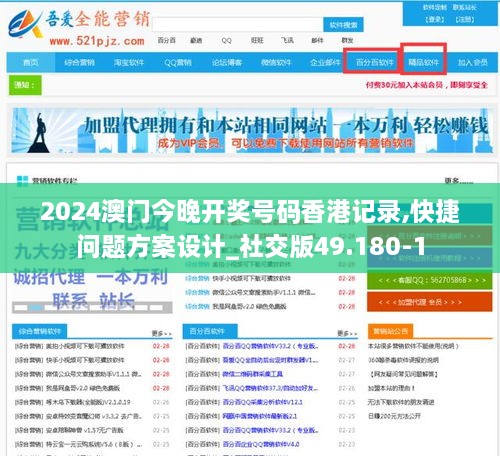This screenshot has width=500, height=456.
Task: Click the orange 加盟代理 会员 button
Action: click(x=430, y=302)
